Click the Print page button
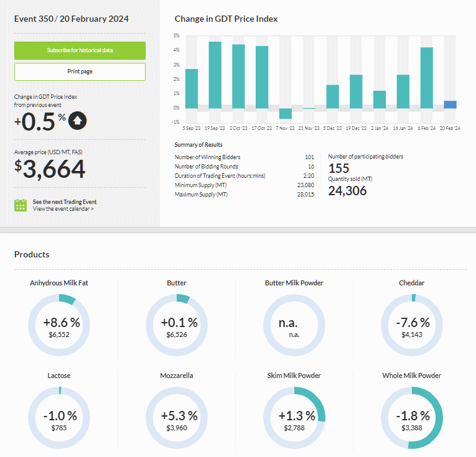This screenshot has width=476, height=457. (80, 72)
